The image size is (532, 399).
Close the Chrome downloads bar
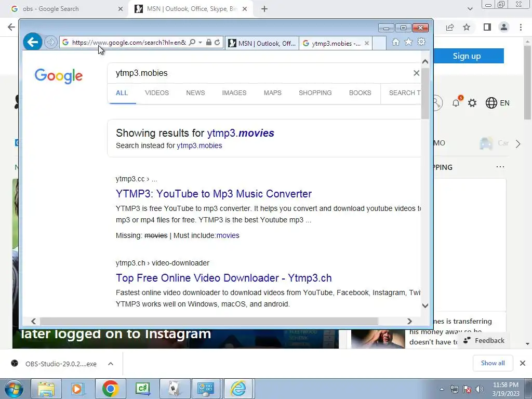pos(523,363)
